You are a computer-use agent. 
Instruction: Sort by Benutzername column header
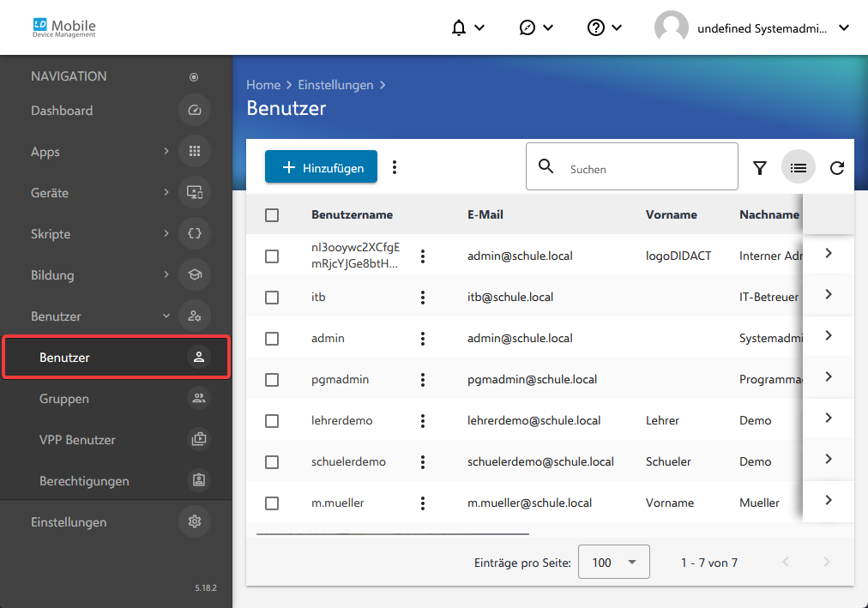(352, 214)
